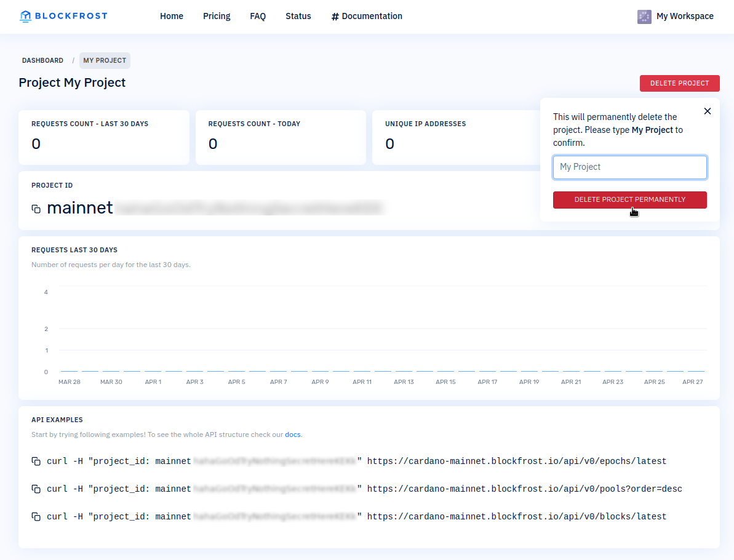734x560 pixels.
Task: Check the Status page
Action: [x=298, y=16]
